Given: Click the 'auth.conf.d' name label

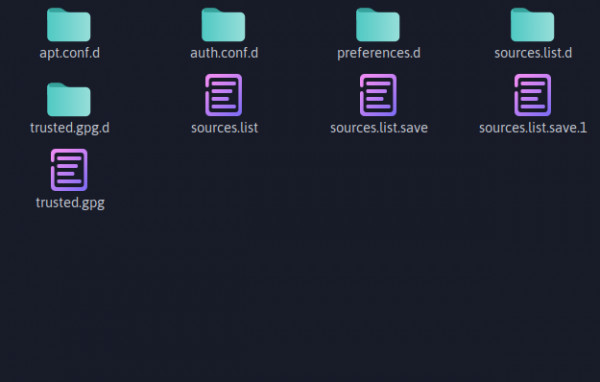Looking at the screenshot, I should pyautogui.click(x=224, y=53).
